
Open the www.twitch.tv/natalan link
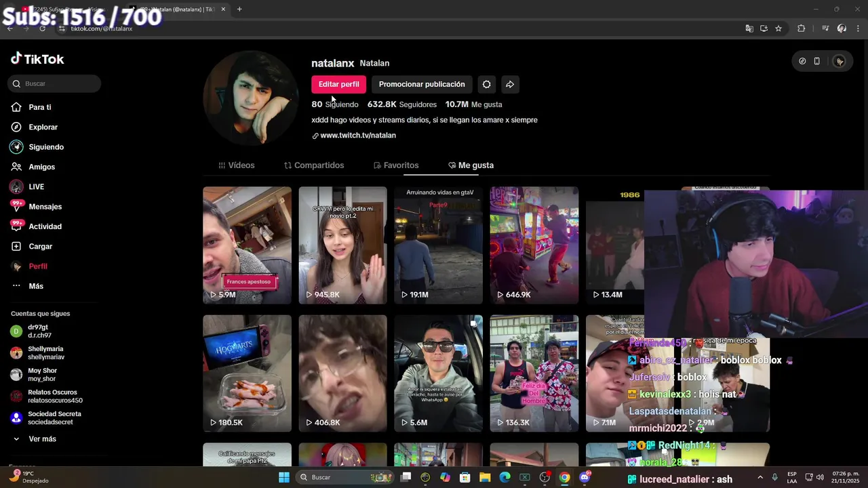(x=358, y=136)
